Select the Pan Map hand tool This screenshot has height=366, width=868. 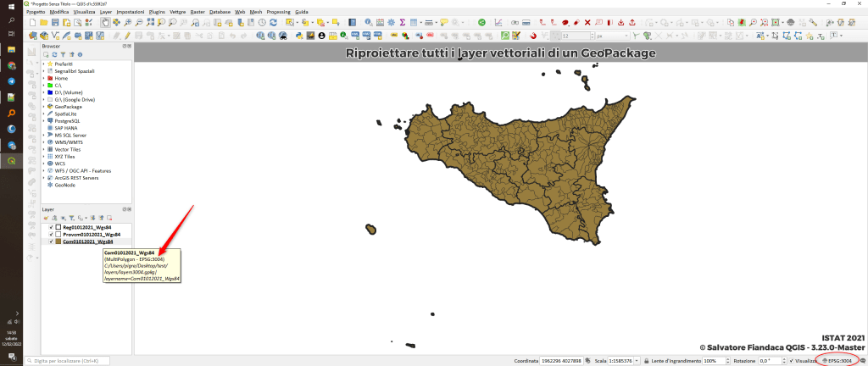(105, 23)
